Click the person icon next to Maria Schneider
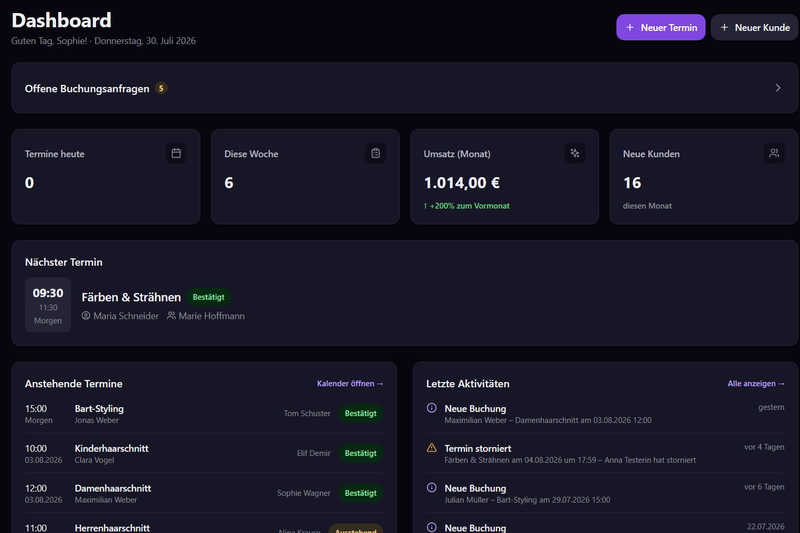 [86, 316]
